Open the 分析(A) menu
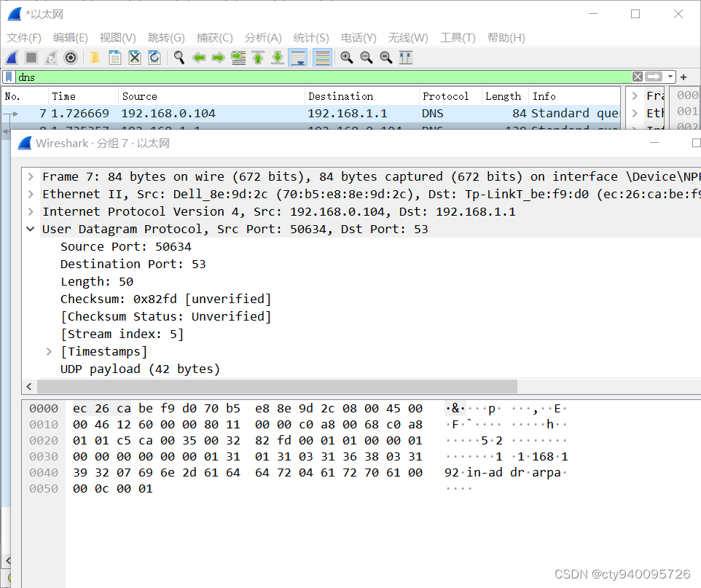Image resolution: width=701 pixels, height=588 pixels. click(x=263, y=38)
